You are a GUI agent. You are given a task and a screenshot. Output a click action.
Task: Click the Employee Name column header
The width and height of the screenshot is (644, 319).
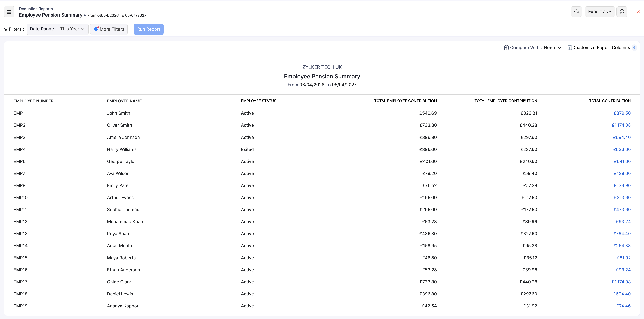(124, 101)
